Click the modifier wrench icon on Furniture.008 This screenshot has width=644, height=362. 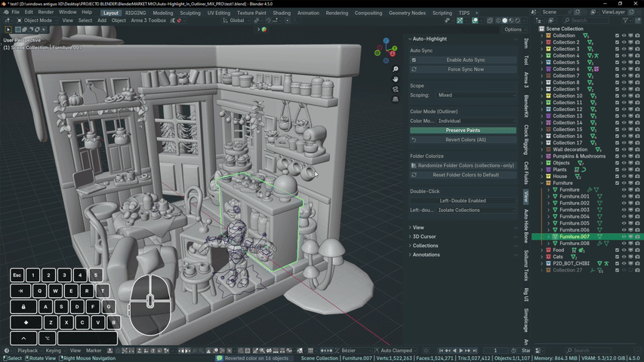click(x=599, y=244)
